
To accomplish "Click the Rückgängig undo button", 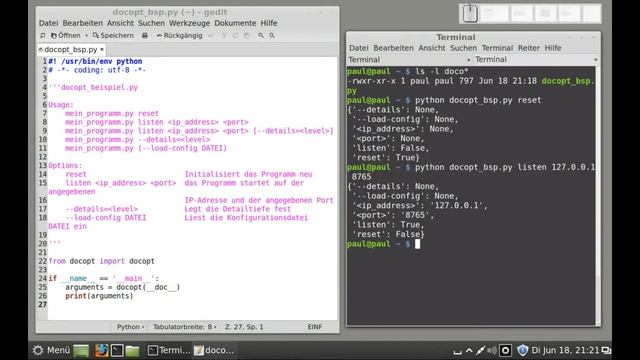I will (180, 36).
